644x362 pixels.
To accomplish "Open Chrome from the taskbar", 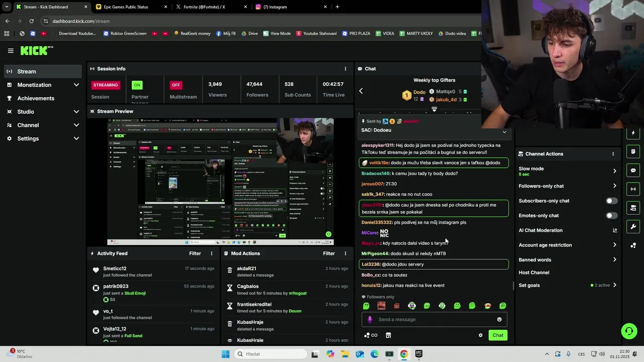I will (x=404, y=354).
